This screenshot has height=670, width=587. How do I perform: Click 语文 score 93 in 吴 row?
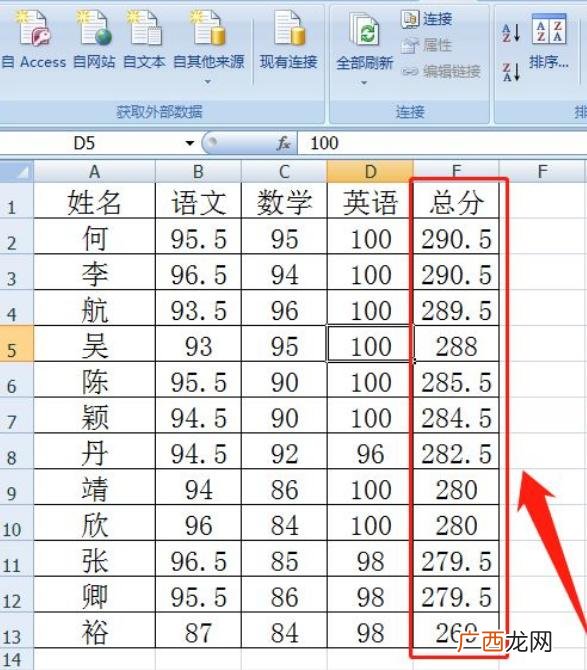(x=198, y=344)
